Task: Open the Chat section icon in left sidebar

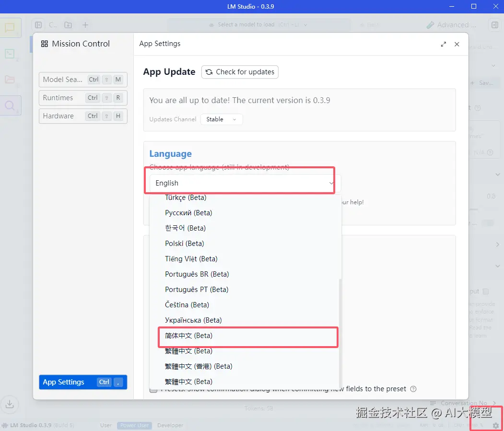Action: click(10, 28)
